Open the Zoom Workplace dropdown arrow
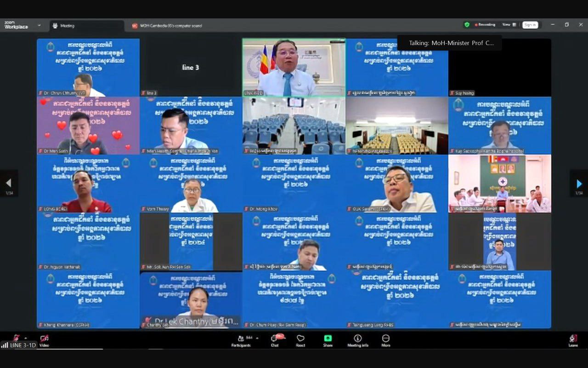Viewport: 588px width, 368px height. (39, 25)
